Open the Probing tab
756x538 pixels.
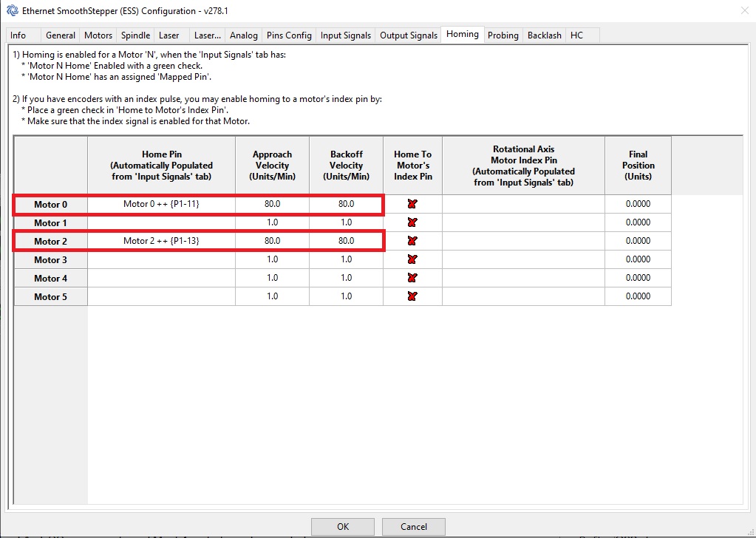[503, 35]
